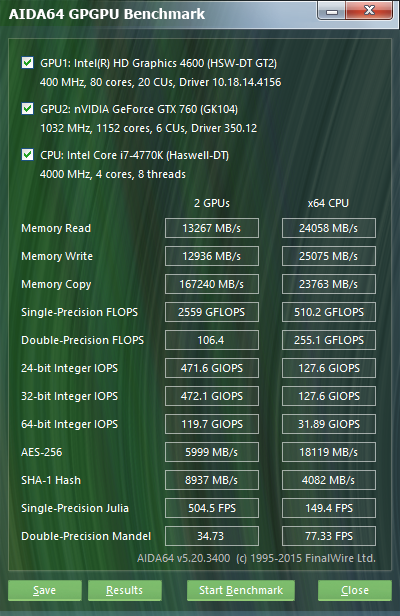Minimize the AIDA64 GPGPU Benchmark window
The image size is (400, 616).
[x=332, y=11]
